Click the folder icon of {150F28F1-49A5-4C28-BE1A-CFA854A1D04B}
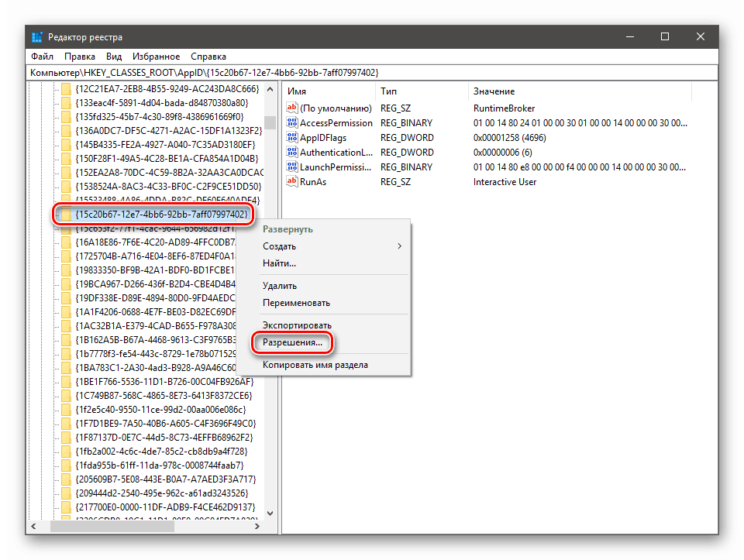Image resolution: width=744 pixels, height=560 pixels. click(66, 158)
